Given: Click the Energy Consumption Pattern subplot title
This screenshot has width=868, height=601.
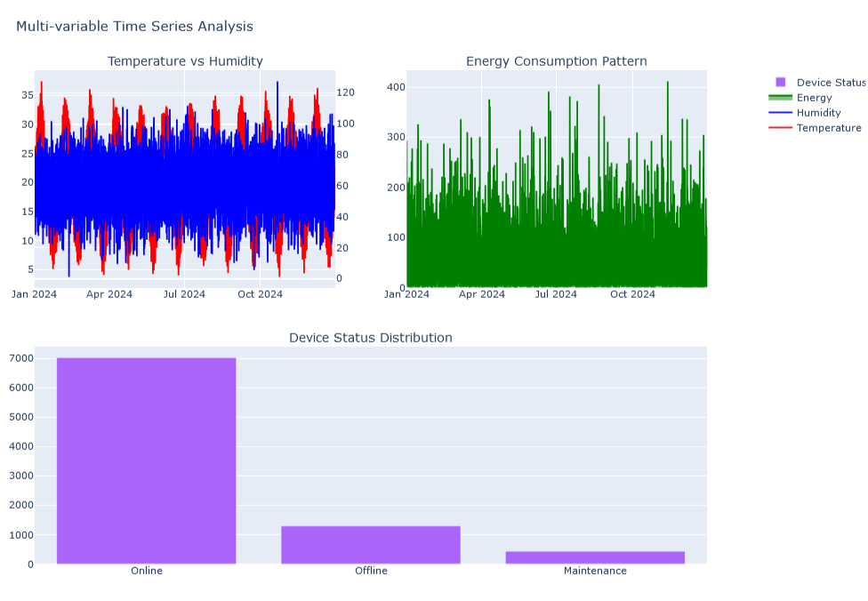Looking at the screenshot, I should (x=557, y=60).
